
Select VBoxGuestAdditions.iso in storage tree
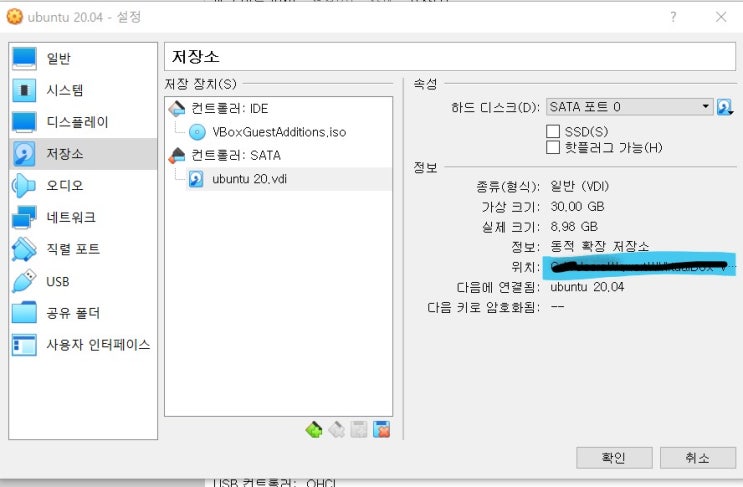(x=279, y=132)
